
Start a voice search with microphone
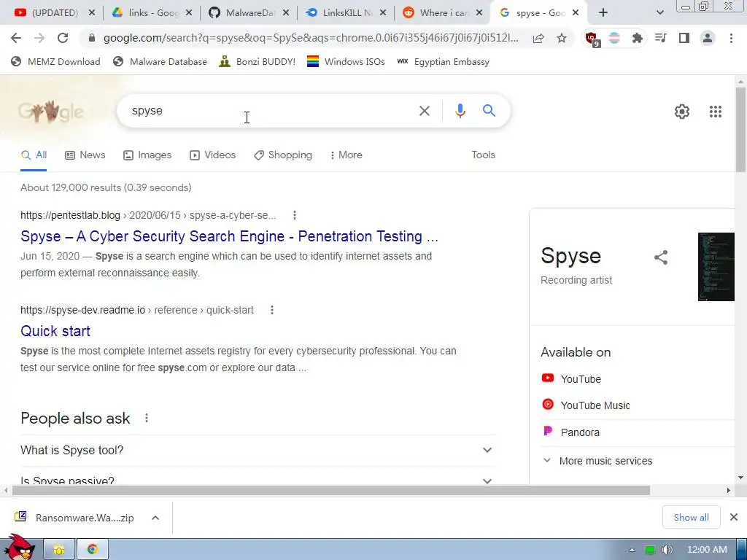460,111
